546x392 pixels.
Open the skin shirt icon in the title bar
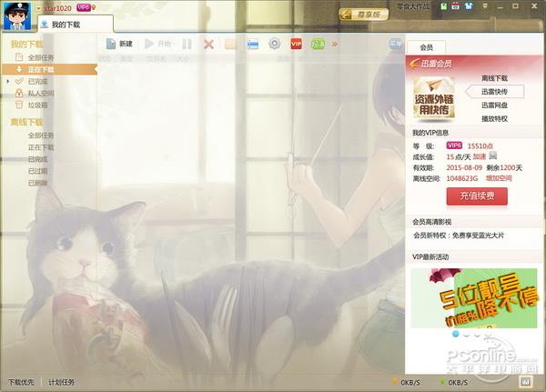[469, 6]
